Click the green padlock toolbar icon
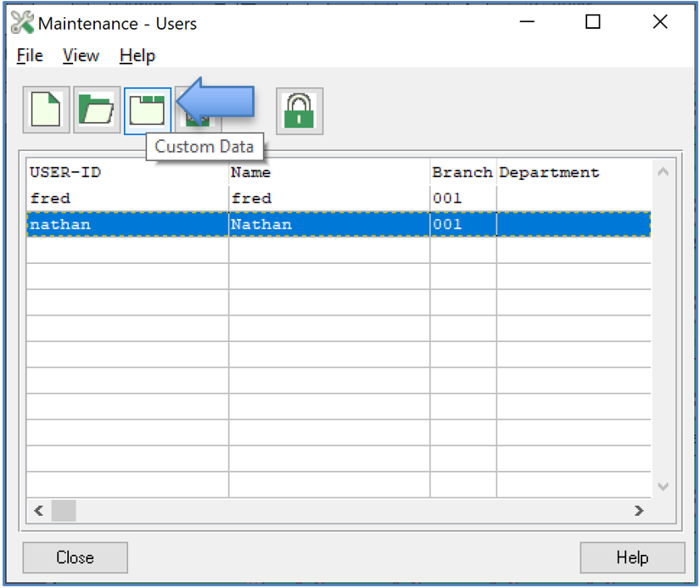Screen dimensions: 700x588 tap(299, 110)
